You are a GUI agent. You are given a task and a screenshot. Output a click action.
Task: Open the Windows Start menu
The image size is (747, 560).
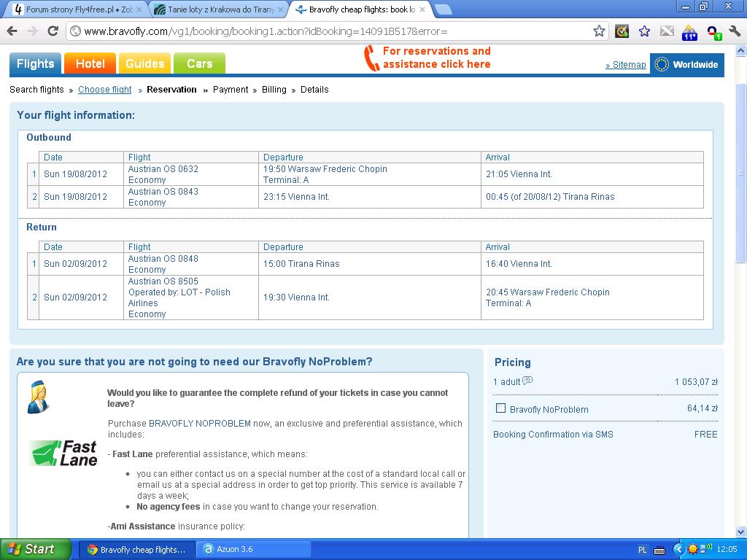tap(36, 550)
